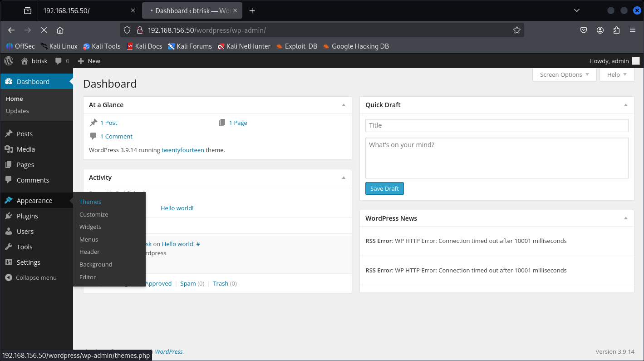Open the Kali Docs bookmark
Image resolution: width=644 pixels, height=361 pixels.
[144, 46]
